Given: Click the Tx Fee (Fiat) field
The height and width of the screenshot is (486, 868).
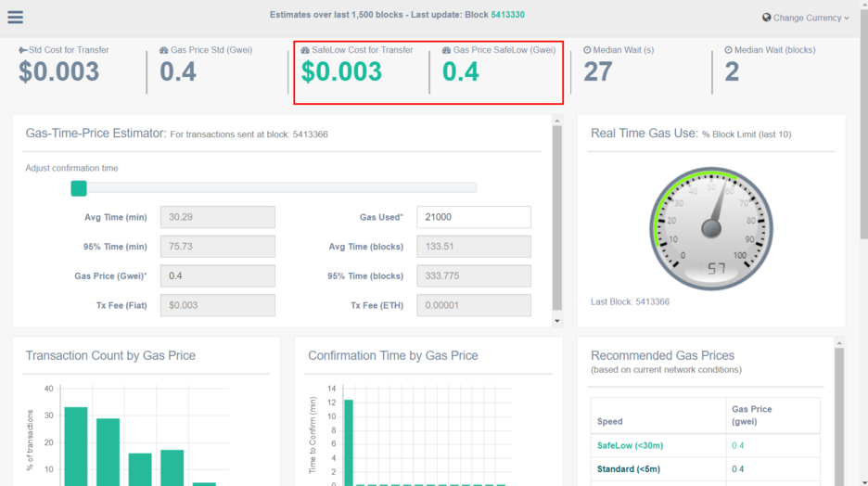Looking at the screenshot, I should coord(218,305).
